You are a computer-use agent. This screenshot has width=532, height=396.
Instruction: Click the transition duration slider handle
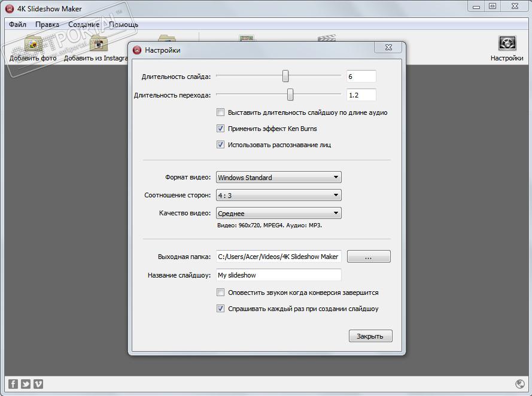click(290, 95)
